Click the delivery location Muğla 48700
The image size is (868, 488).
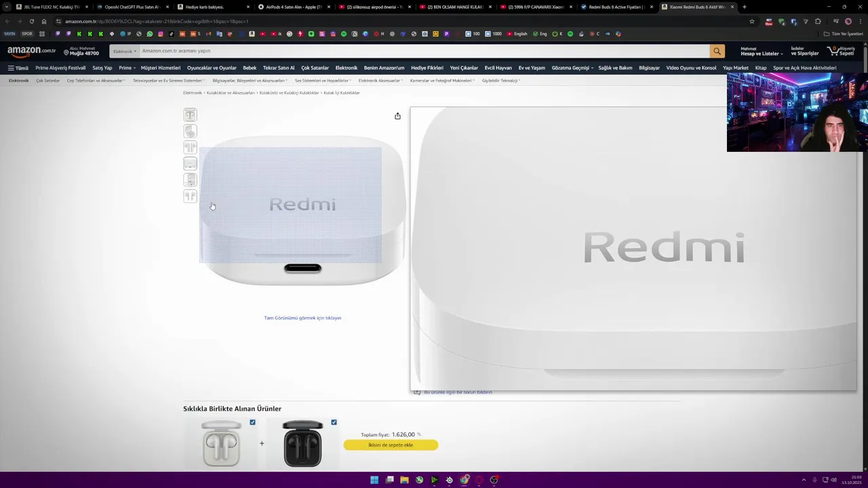coord(81,51)
